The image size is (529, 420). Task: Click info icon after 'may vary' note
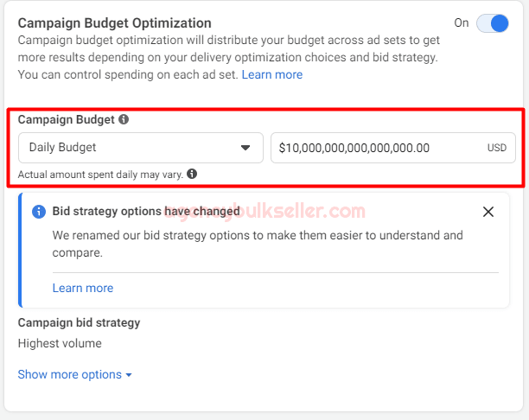[192, 174]
